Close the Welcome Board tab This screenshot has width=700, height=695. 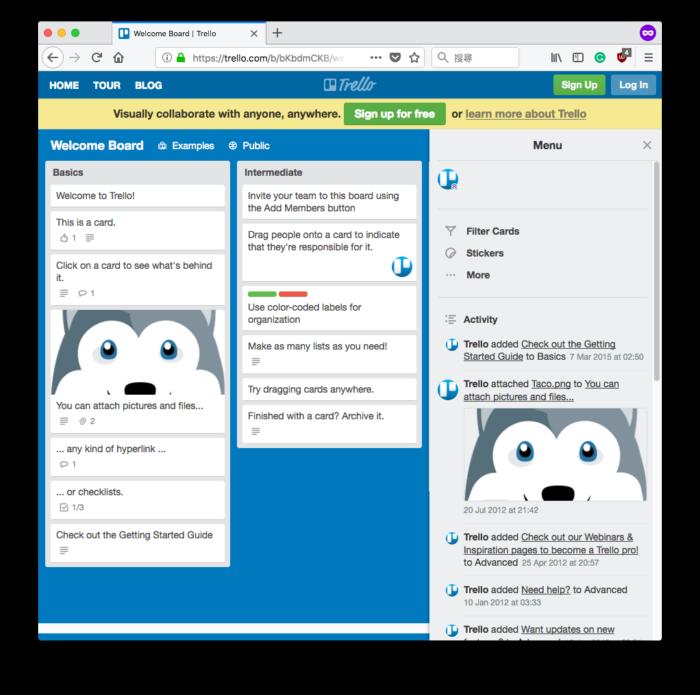coord(254,33)
